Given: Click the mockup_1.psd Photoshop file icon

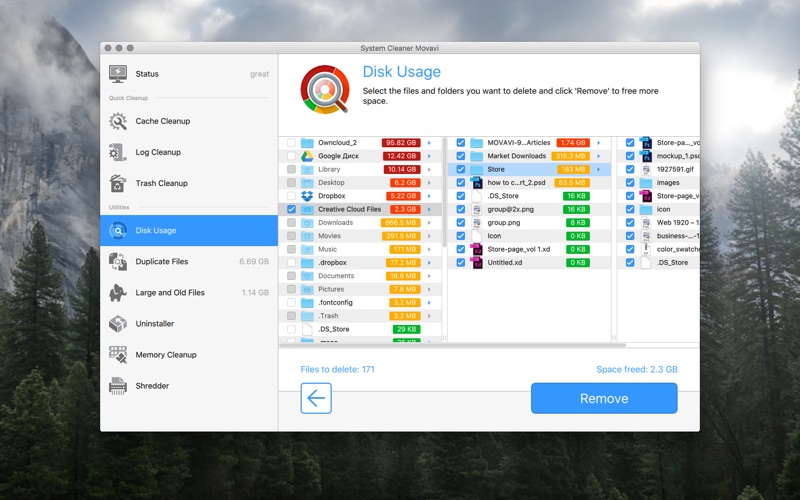Looking at the screenshot, I should (x=646, y=156).
